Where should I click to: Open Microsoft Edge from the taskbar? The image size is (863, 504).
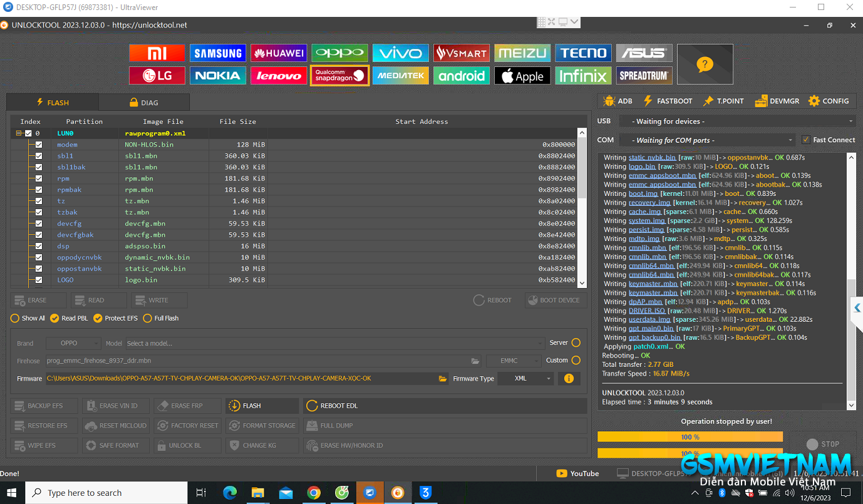(229, 493)
